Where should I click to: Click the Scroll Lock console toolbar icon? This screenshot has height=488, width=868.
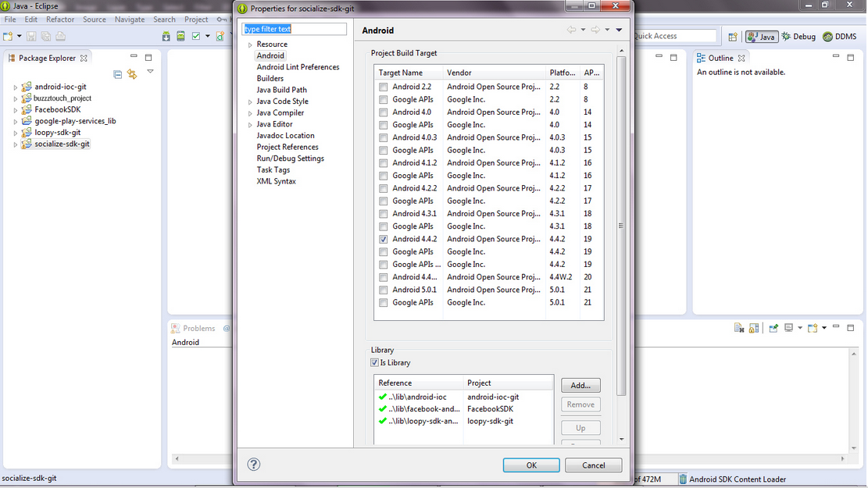[753, 328]
